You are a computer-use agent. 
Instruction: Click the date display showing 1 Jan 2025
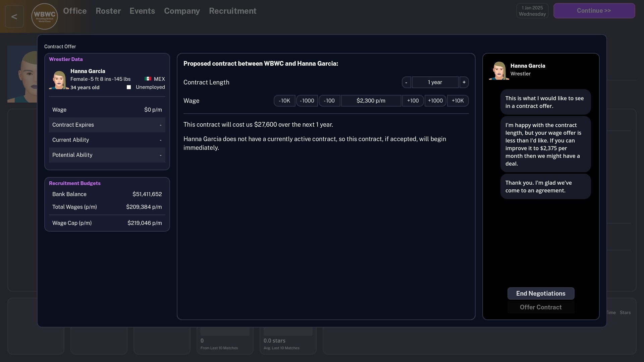coord(532,10)
